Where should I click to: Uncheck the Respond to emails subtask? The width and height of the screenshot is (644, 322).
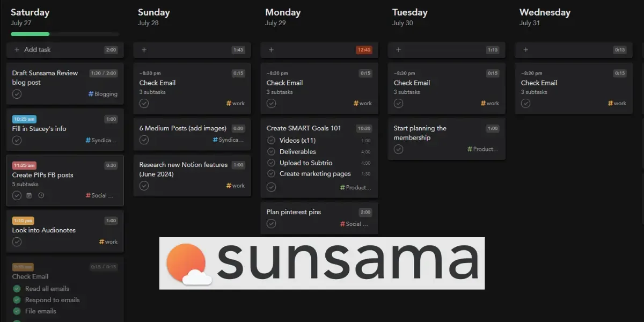(17, 300)
